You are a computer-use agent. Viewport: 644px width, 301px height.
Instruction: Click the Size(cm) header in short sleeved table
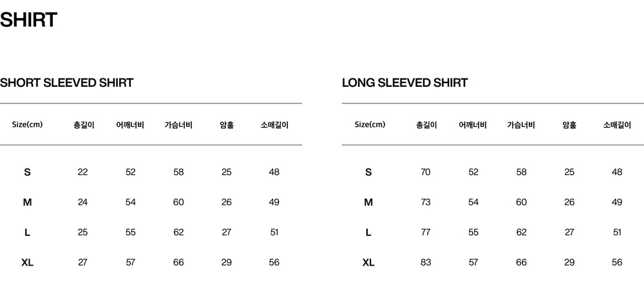[27, 124]
